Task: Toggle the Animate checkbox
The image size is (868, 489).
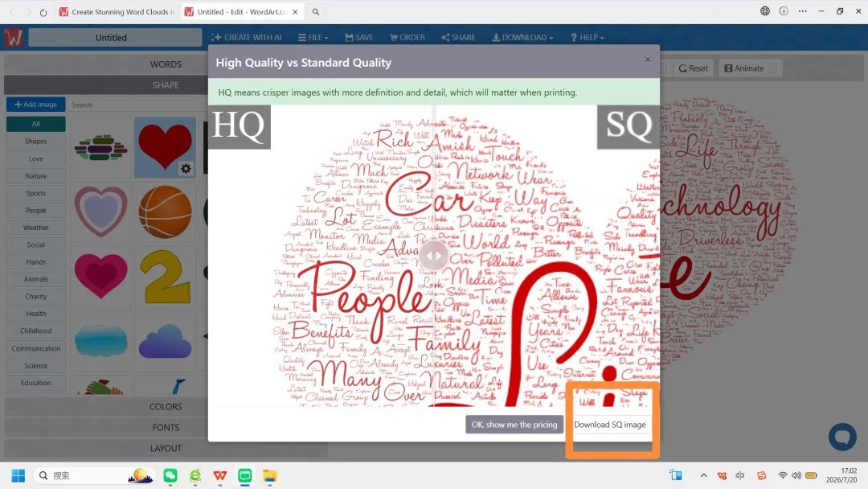Action: [x=772, y=68]
